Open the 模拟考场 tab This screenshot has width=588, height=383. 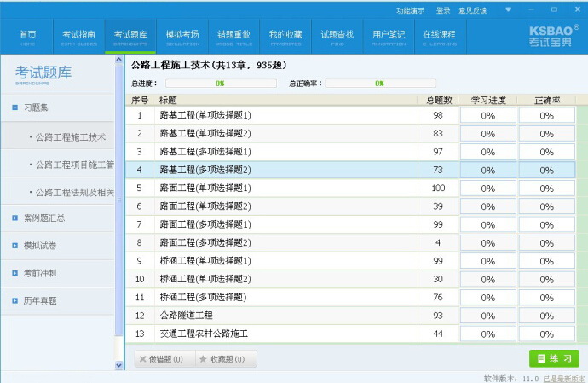point(182,37)
